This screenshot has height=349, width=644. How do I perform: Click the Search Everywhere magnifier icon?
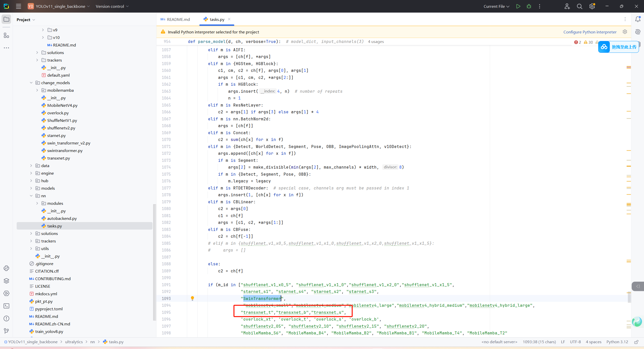click(x=579, y=6)
